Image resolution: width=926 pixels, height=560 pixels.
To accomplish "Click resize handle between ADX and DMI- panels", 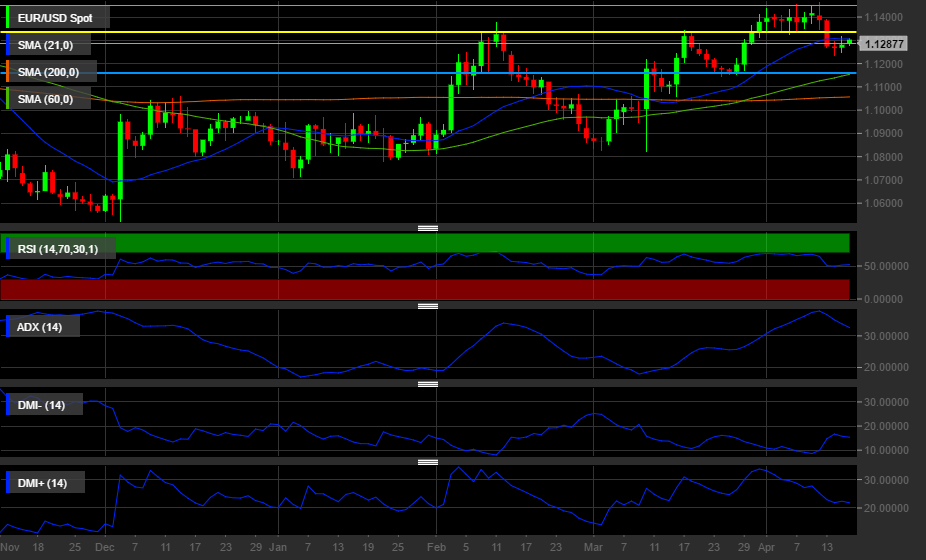I will 428,384.
